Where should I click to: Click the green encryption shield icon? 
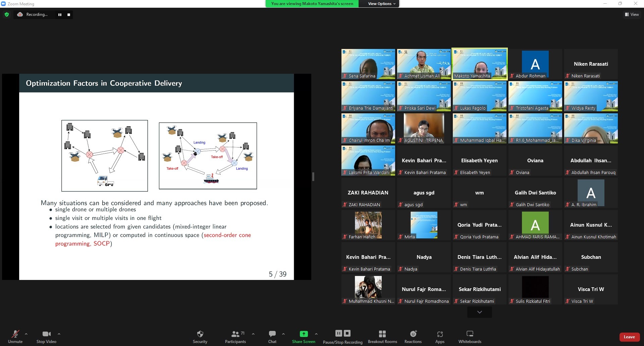click(7, 14)
